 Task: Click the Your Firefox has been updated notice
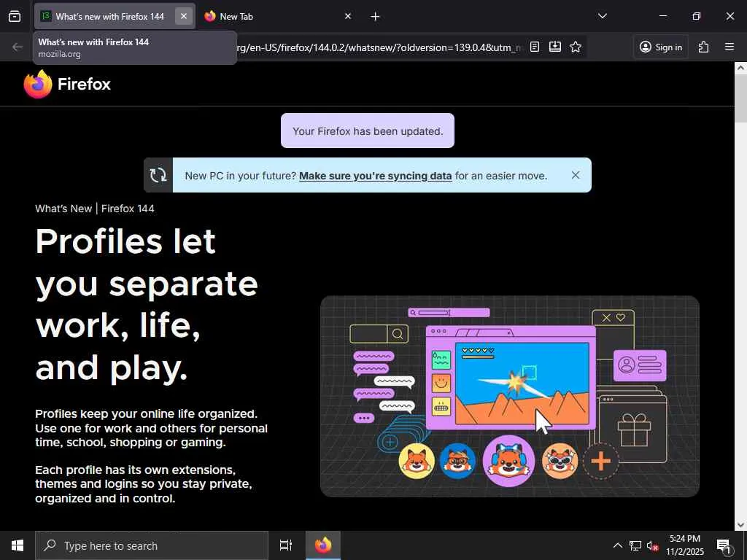point(368,131)
